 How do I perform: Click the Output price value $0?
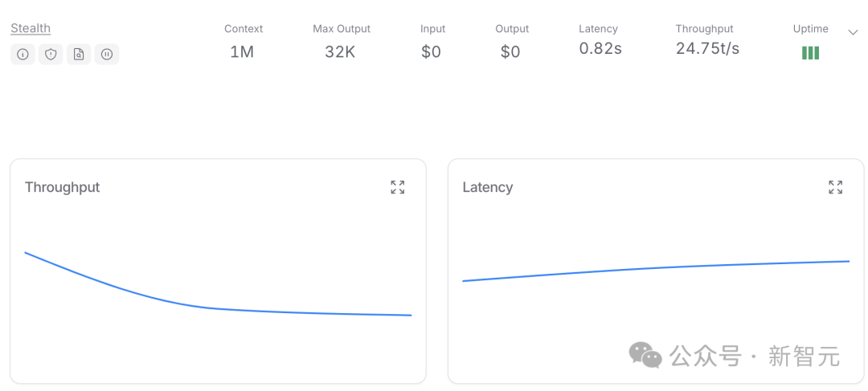[x=510, y=52]
